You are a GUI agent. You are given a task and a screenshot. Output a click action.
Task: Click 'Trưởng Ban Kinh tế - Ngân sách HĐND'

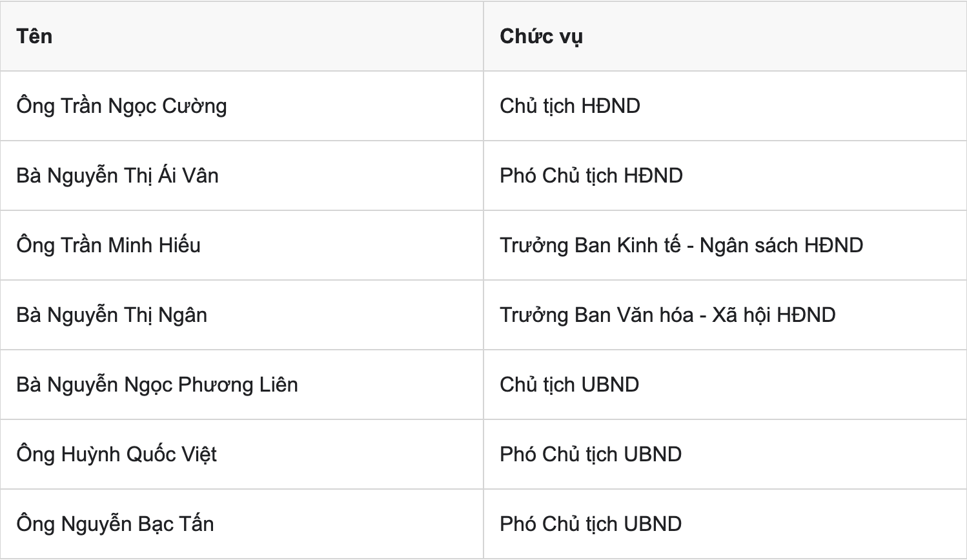tap(682, 245)
